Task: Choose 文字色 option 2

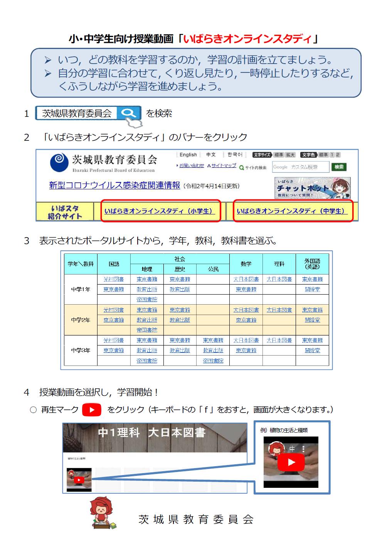Action: [338, 155]
